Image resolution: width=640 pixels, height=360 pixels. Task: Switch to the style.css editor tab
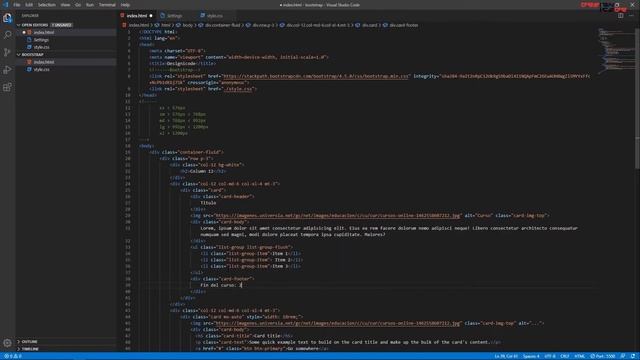tap(215, 16)
